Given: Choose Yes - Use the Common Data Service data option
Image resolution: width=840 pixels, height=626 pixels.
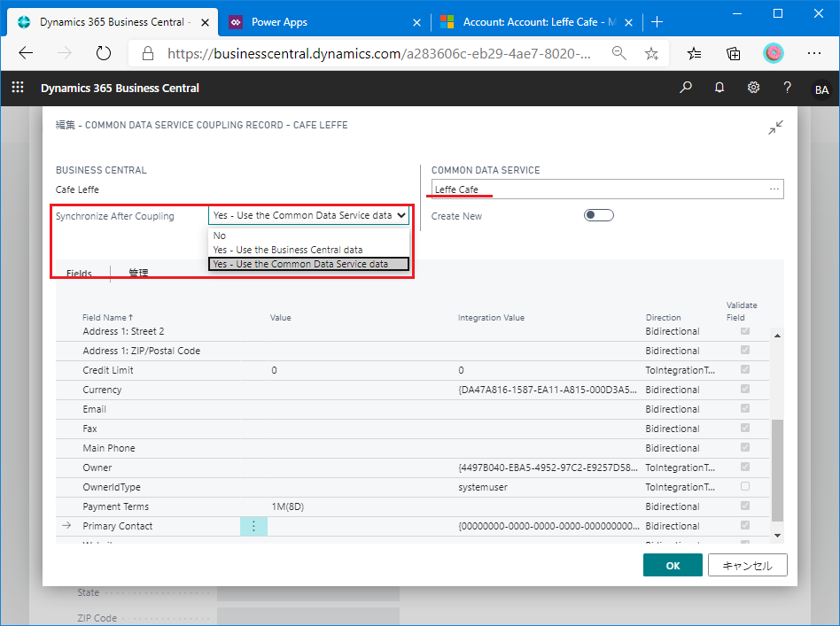Looking at the screenshot, I should 308,264.
